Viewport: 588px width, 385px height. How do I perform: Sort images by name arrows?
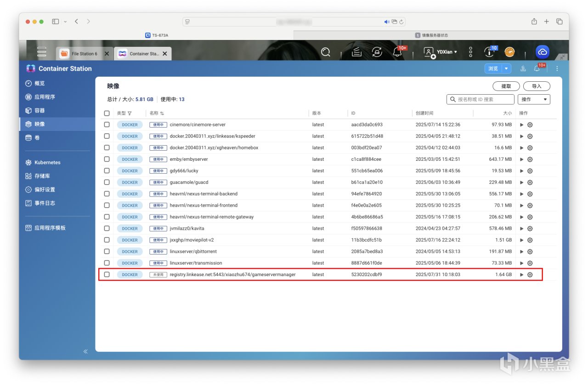(x=162, y=113)
